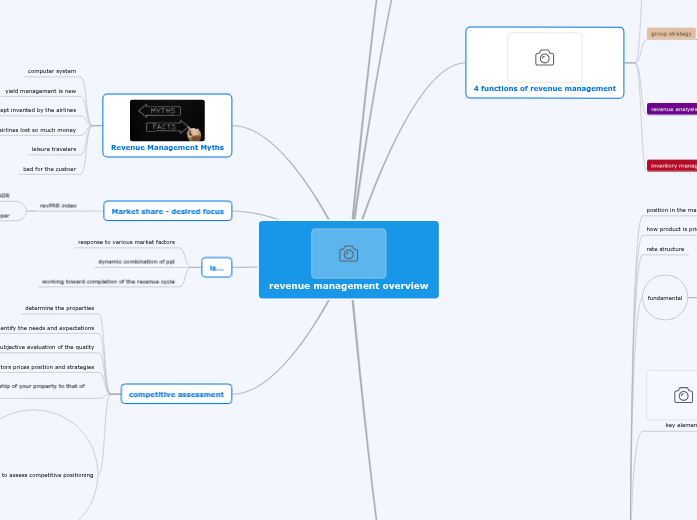
Task: Select the competitive assessment node
Action: pos(176,394)
